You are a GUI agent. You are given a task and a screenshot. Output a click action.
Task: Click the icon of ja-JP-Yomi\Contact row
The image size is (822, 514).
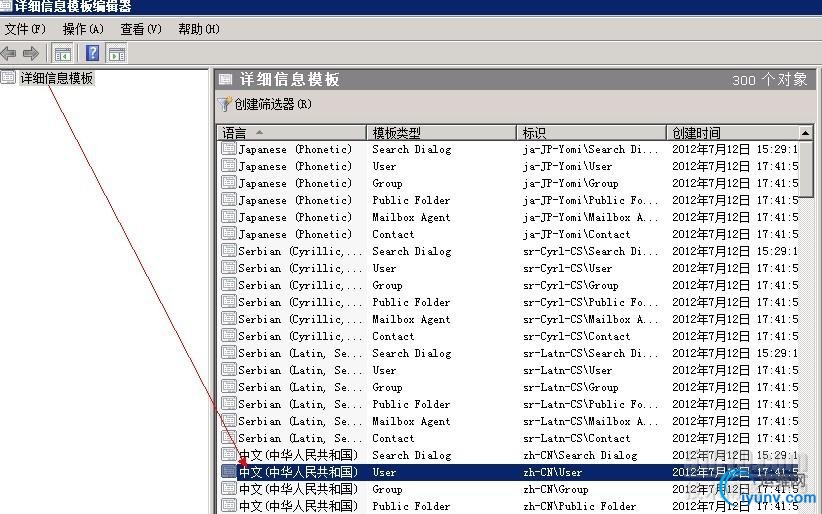tap(229, 234)
